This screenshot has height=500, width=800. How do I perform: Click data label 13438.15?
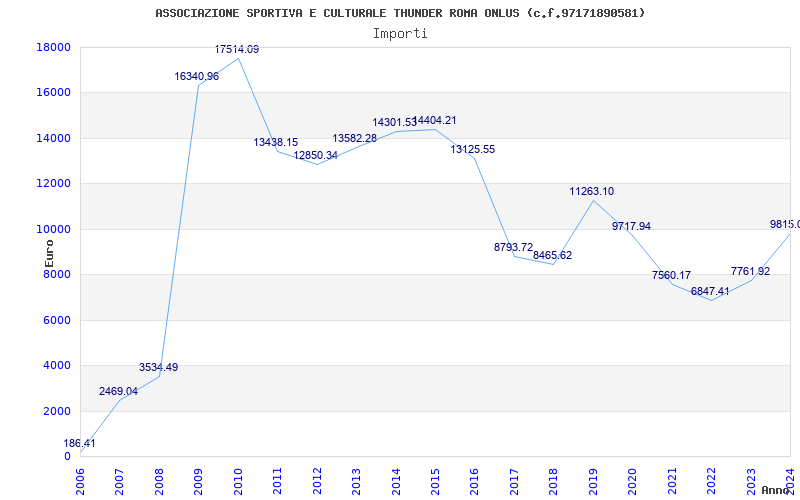click(276, 142)
